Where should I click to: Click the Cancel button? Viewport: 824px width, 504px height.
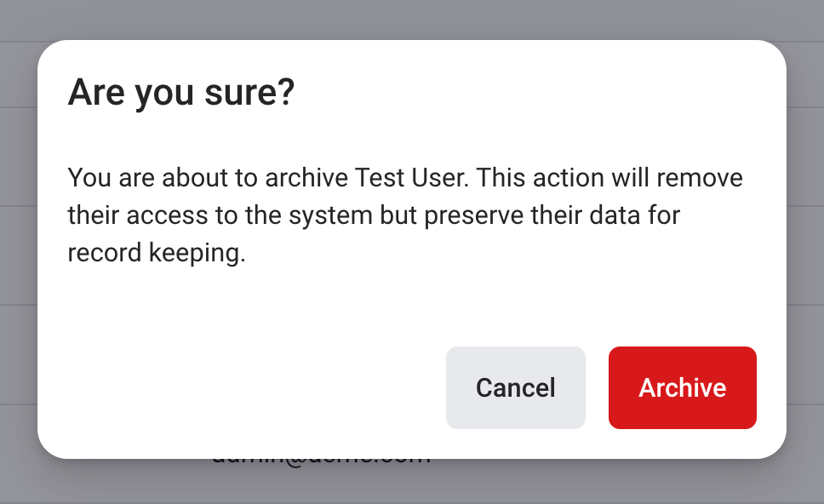click(515, 387)
